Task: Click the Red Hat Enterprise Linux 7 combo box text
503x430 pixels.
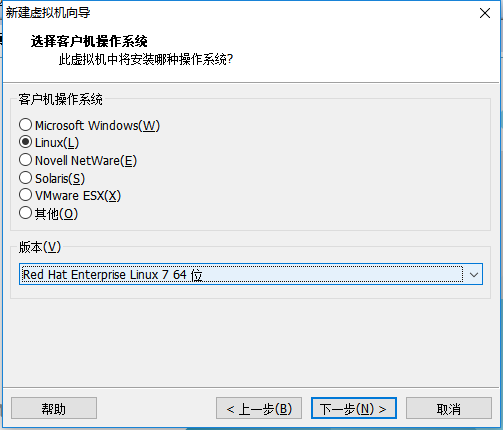Action: pos(112,275)
